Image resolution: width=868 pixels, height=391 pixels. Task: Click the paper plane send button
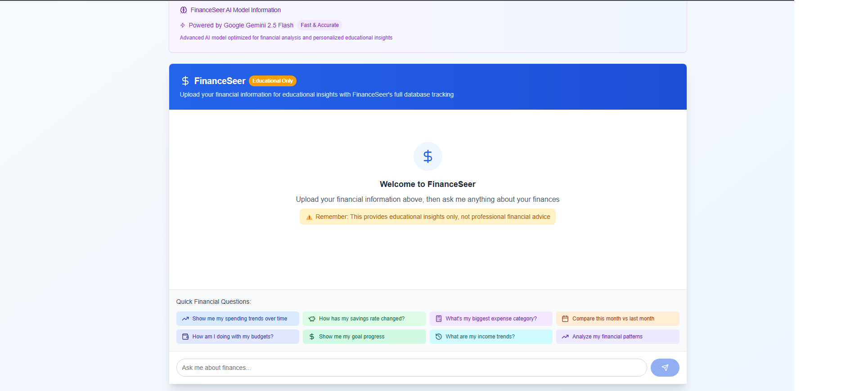tap(665, 368)
